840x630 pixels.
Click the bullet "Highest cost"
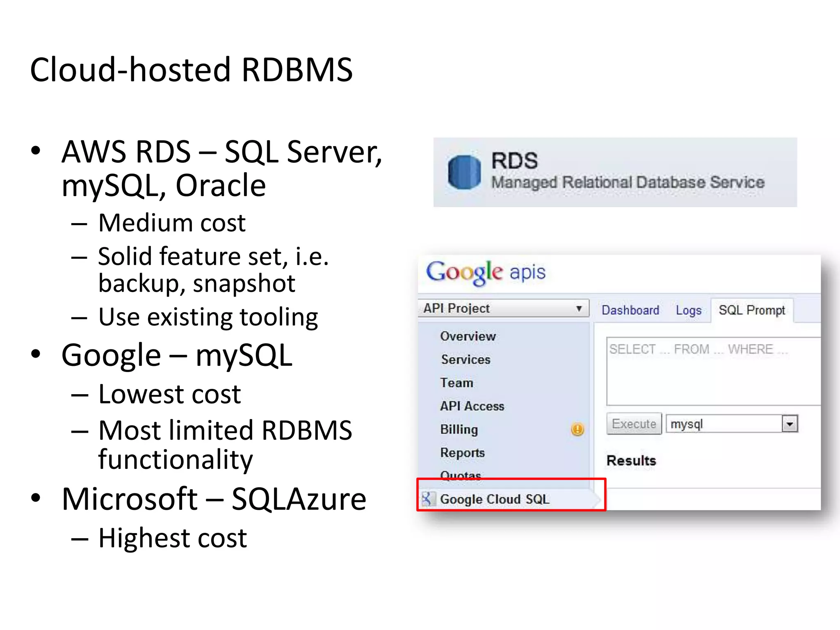click(x=173, y=538)
